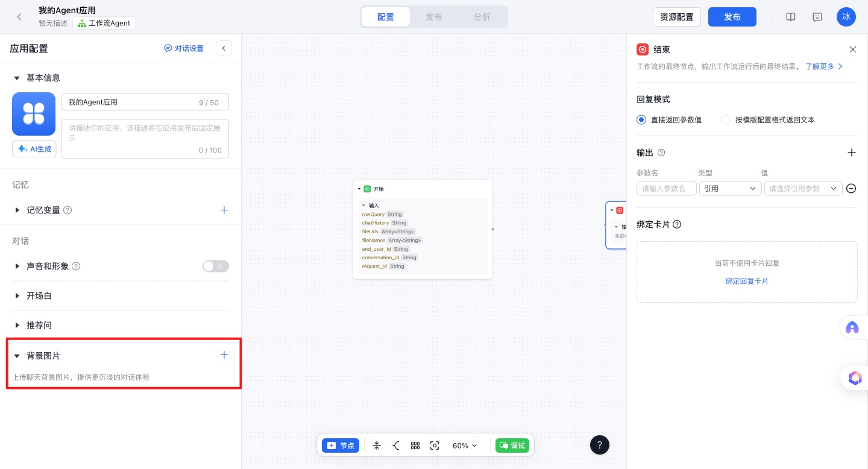868x469 pixels.
Task: Open the 冰 user avatar menu
Action: click(846, 17)
